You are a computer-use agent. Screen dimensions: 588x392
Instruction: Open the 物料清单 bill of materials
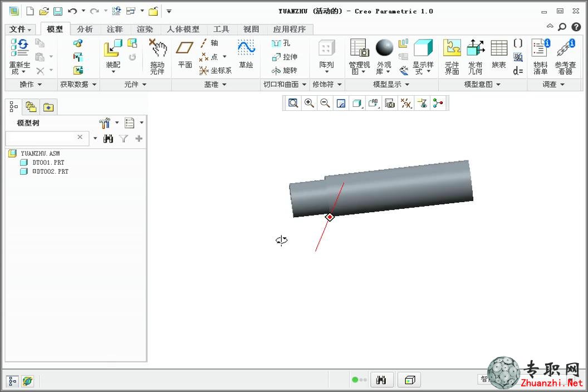[540, 57]
